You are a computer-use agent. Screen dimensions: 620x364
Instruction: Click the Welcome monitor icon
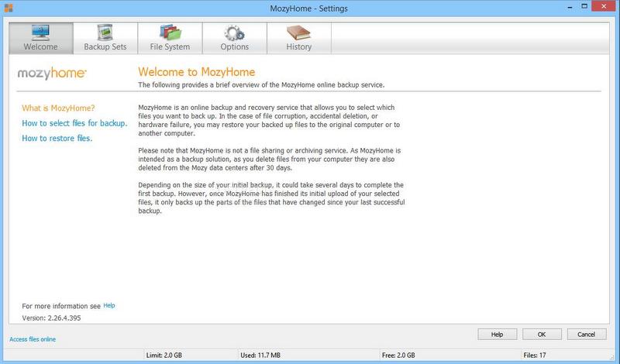point(41,33)
